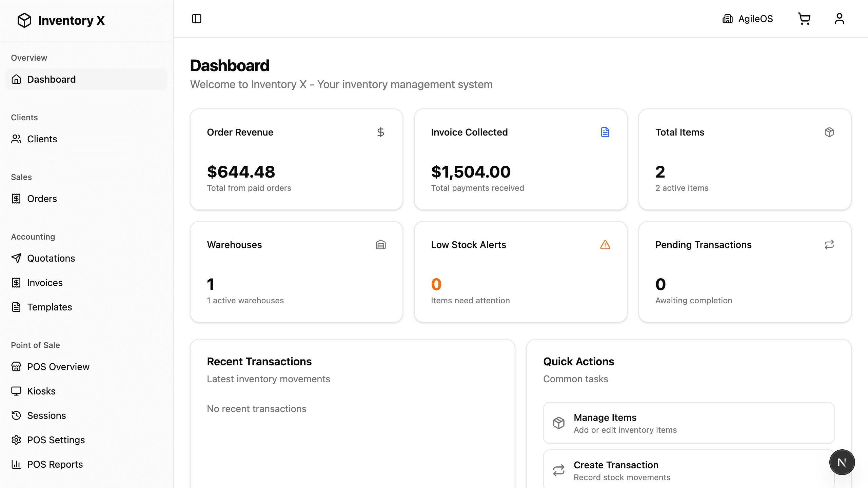Open the shopping cart in the header

(x=804, y=19)
